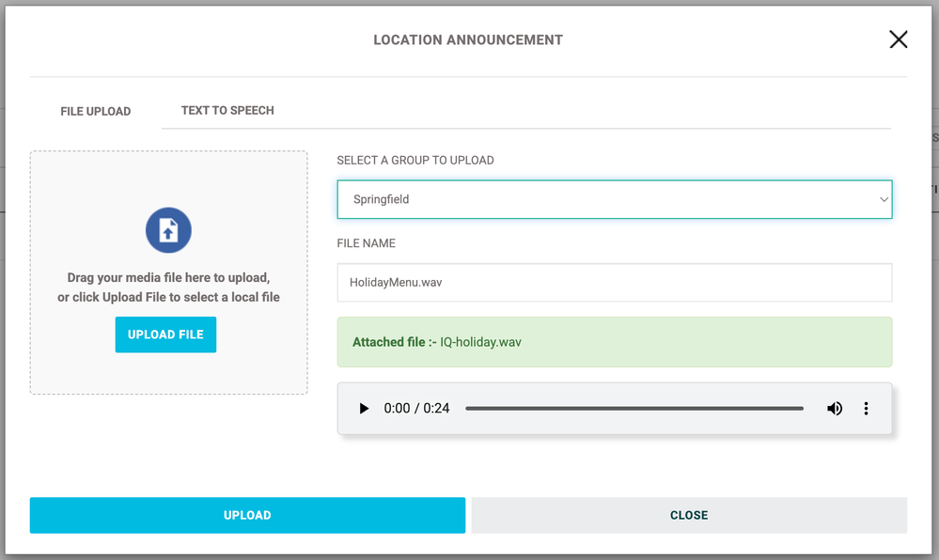The width and height of the screenshot is (939, 560).
Task: Mute the audio with the speaker icon
Action: tap(835, 408)
